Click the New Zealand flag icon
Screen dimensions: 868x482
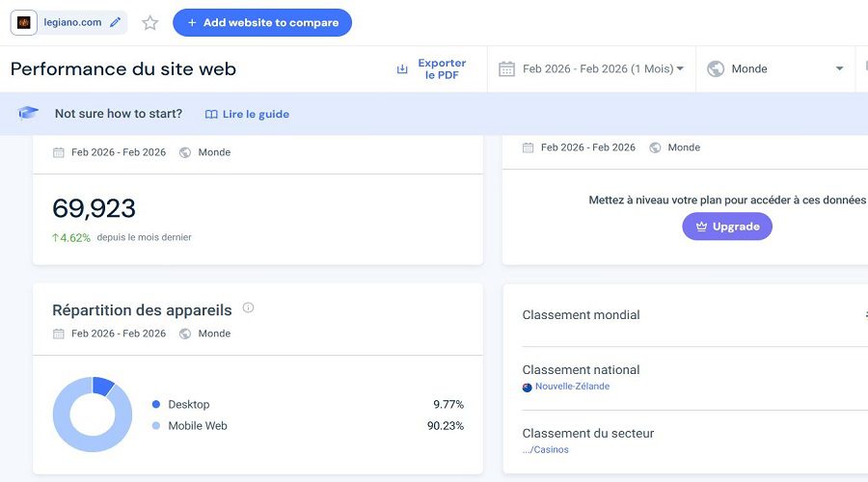pos(527,388)
